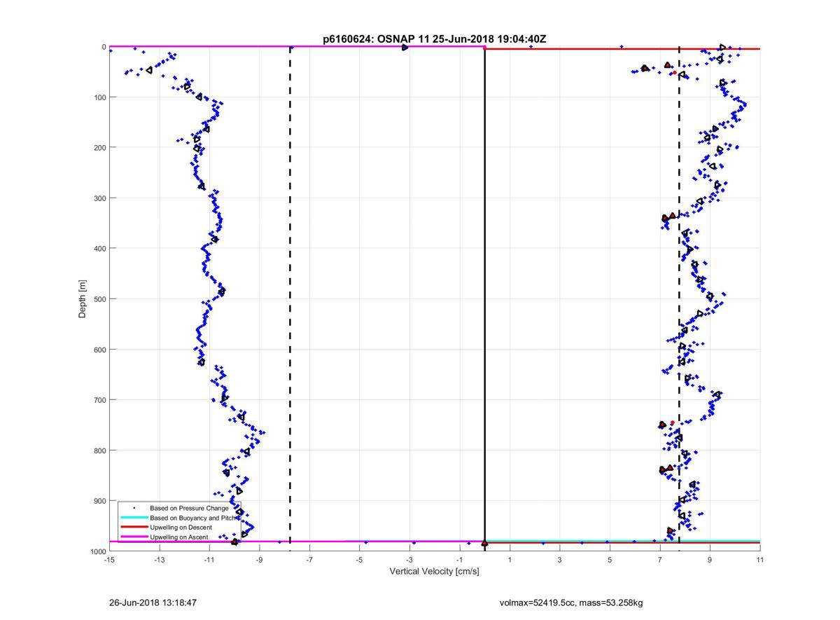Click legend entry 'Based on Pressure Change'
The image size is (840, 620).
(x=189, y=508)
